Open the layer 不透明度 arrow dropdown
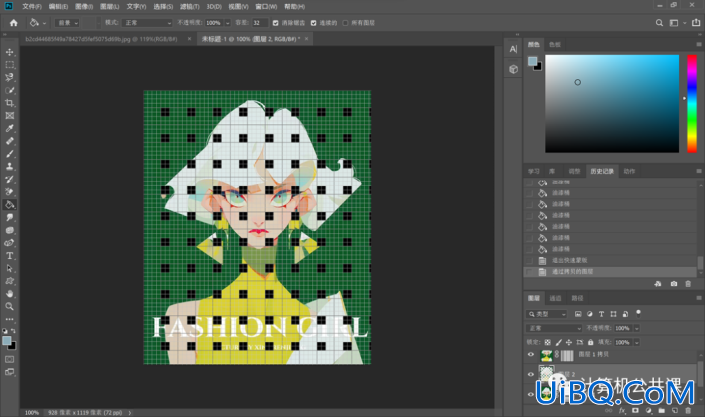705x417 pixels. coord(637,328)
